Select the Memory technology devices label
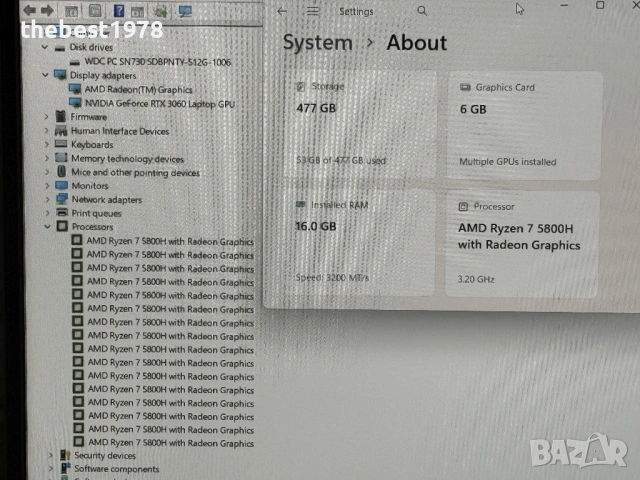Image resolution: width=640 pixels, height=480 pixels. click(128, 159)
